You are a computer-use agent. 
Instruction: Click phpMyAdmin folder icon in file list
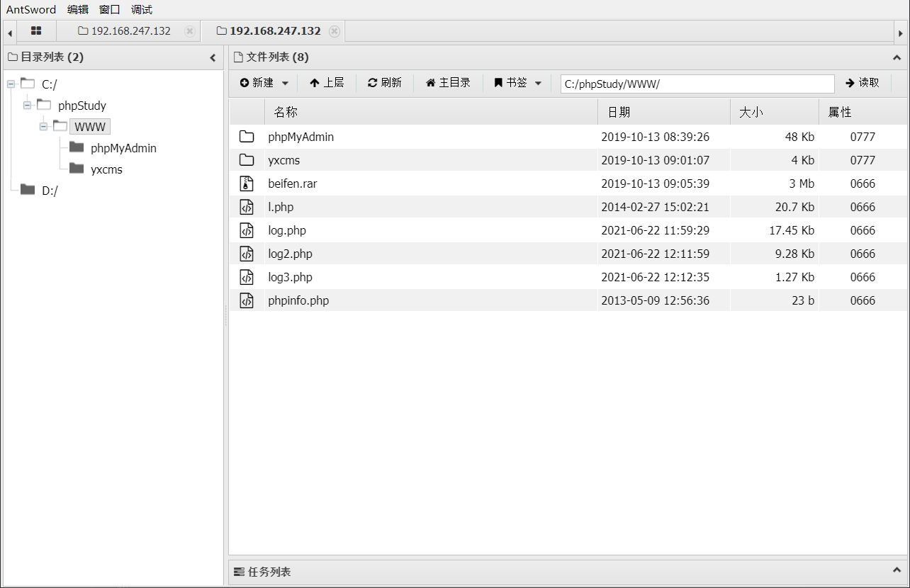(247, 137)
